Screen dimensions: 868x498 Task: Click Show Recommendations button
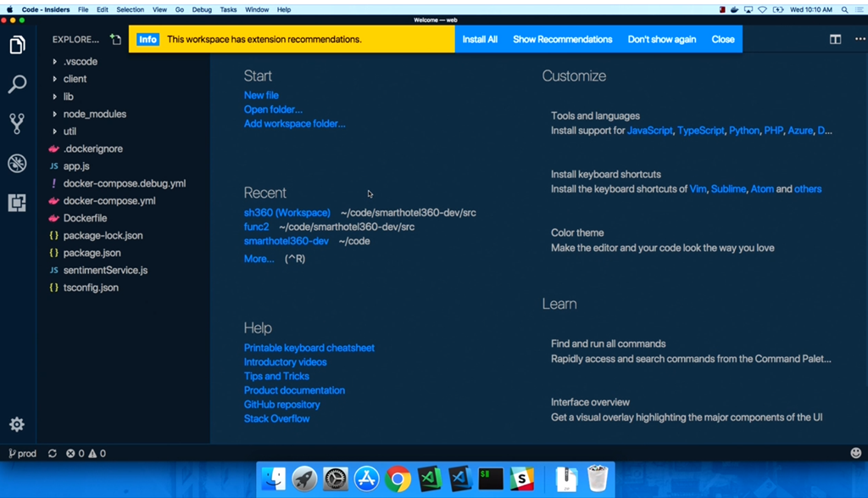563,39
